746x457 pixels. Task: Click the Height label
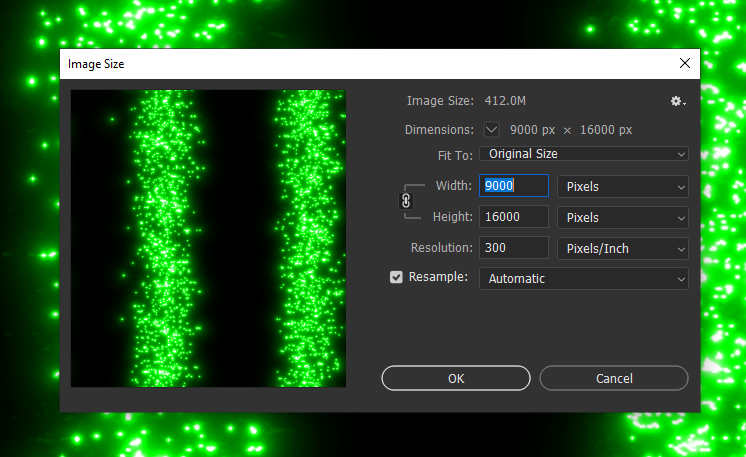pos(452,217)
